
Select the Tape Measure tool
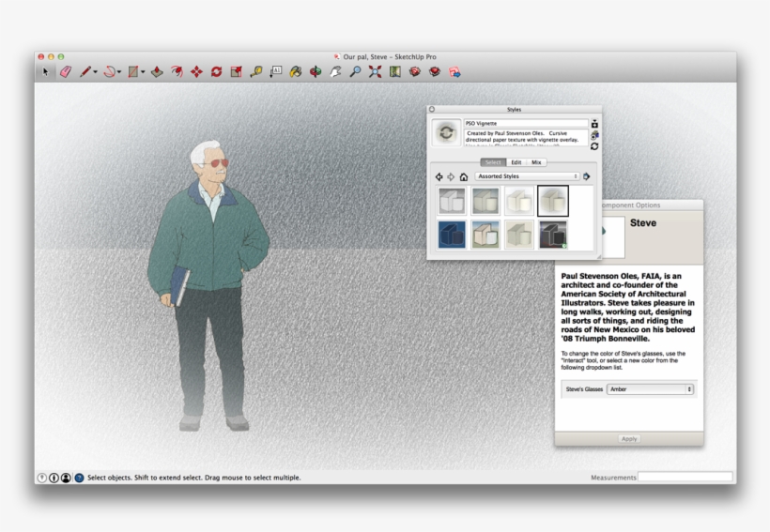[255, 72]
